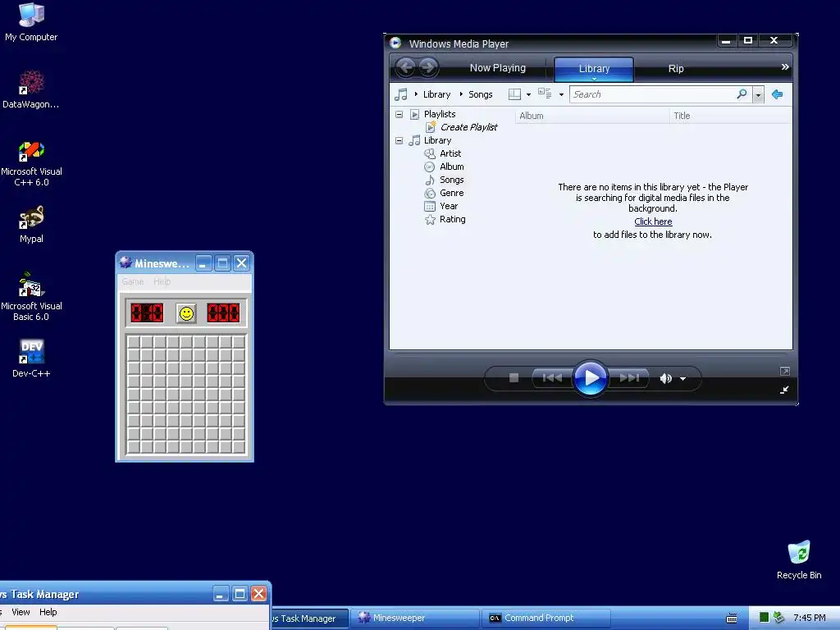This screenshot has width=840, height=630.
Task: Click the Minesweeper smiley face button
Action: [186, 313]
